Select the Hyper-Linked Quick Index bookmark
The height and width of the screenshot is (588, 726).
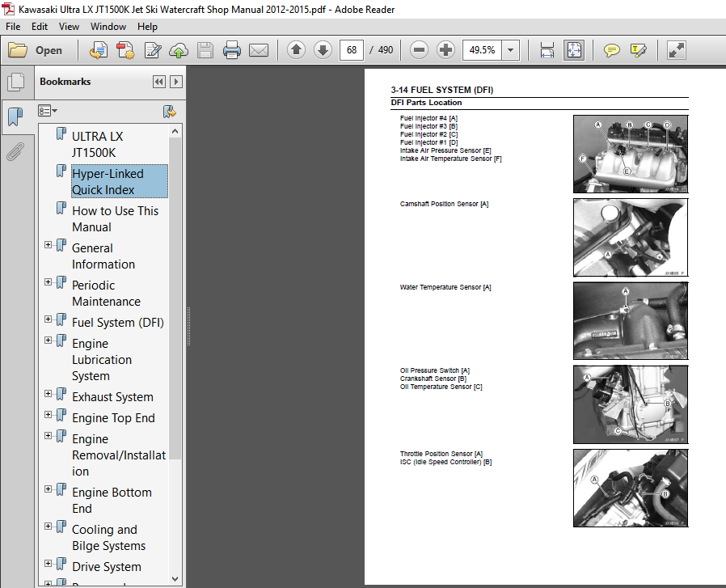(120, 182)
